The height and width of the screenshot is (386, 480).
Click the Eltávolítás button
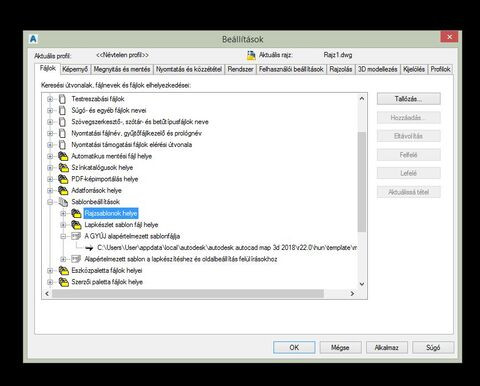tap(409, 136)
